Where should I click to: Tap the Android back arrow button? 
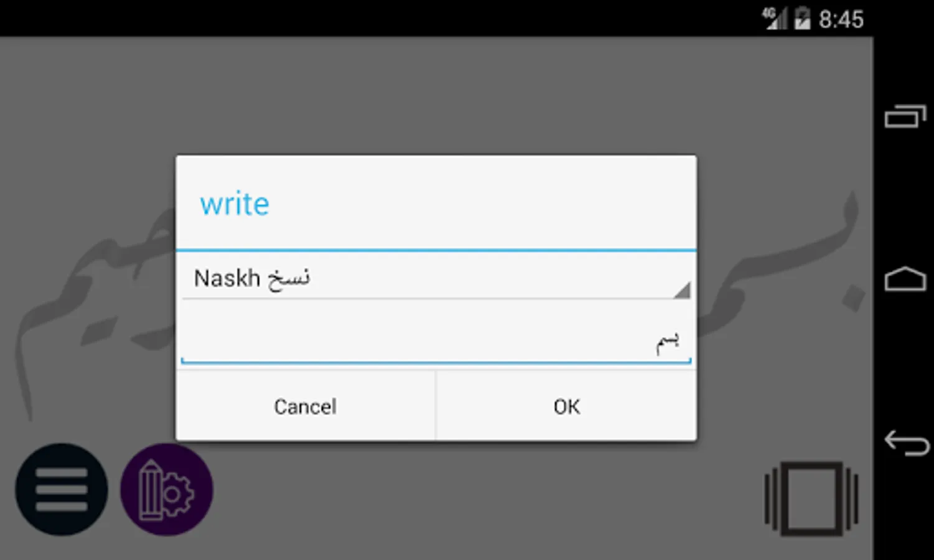click(906, 442)
